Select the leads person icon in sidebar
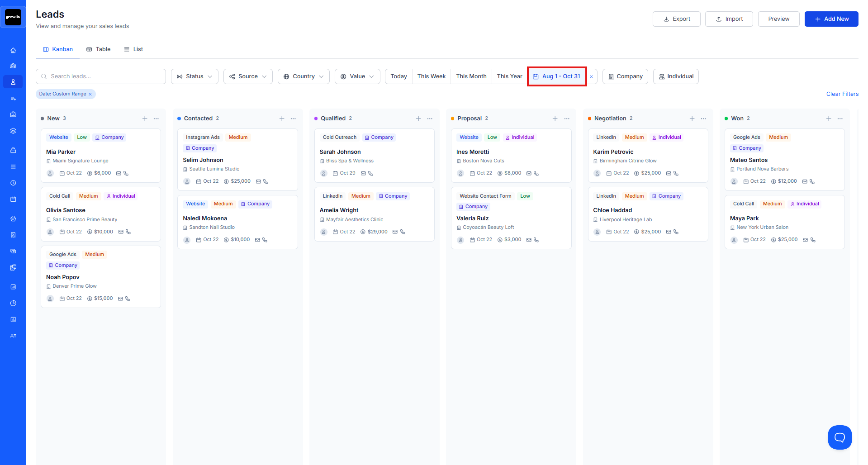This screenshot has height=465, width=868. pos(13,82)
